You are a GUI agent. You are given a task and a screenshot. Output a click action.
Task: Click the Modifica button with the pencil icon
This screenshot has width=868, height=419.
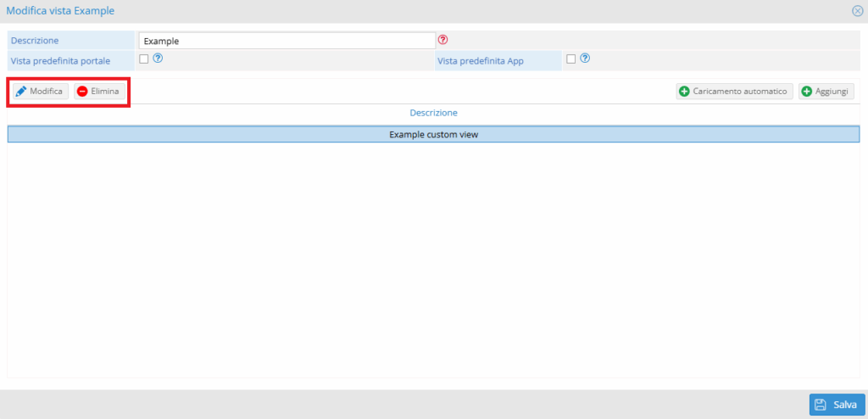click(41, 92)
